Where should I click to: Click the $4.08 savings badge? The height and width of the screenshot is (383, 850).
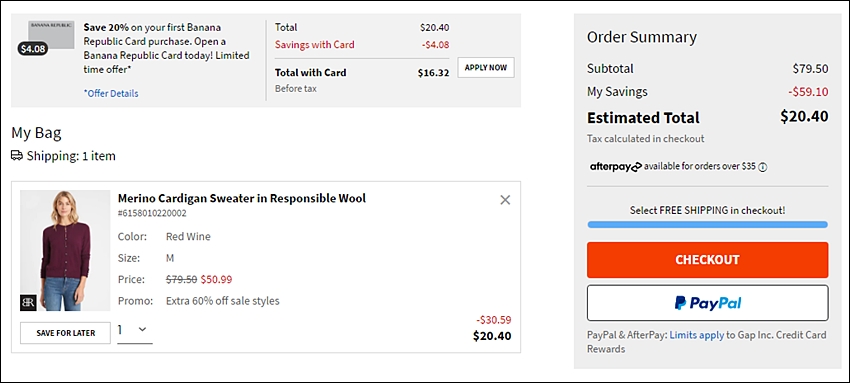click(33, 49)
